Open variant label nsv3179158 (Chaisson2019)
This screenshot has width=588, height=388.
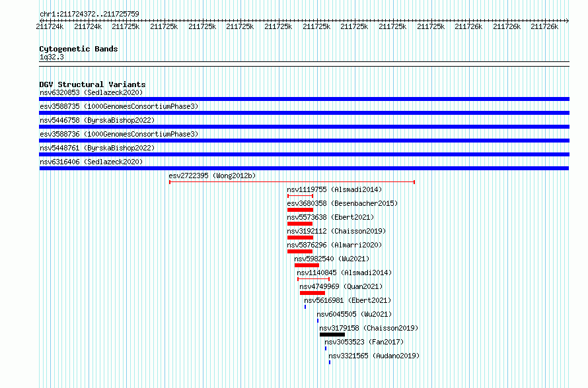[369, 328]
